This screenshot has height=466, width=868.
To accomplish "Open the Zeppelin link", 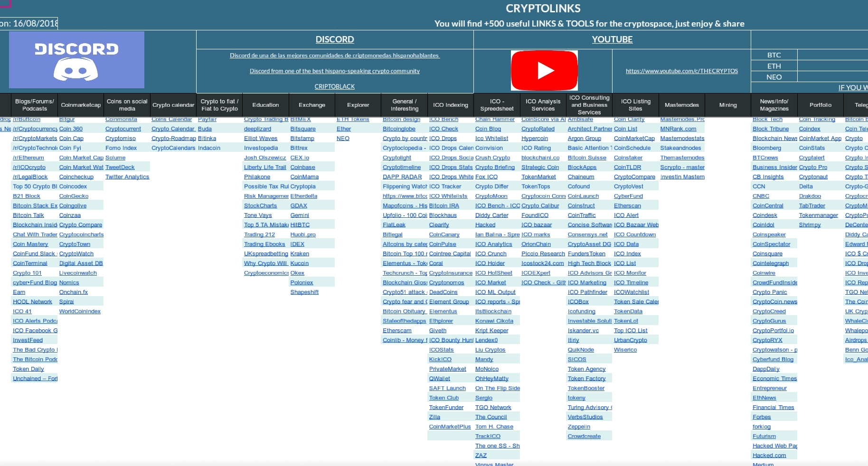I will point(579,427).
